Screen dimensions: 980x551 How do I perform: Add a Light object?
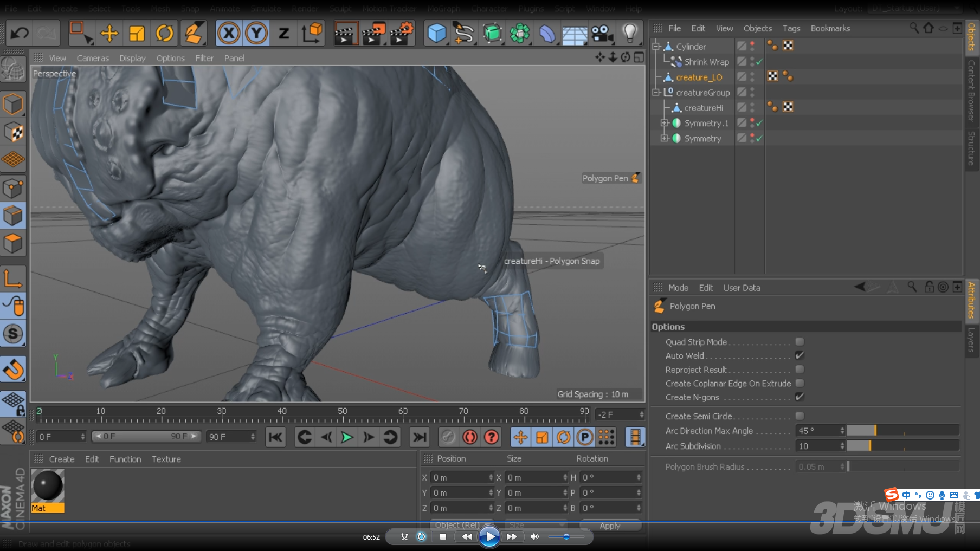pyautogui.click(x=629, y=34)
